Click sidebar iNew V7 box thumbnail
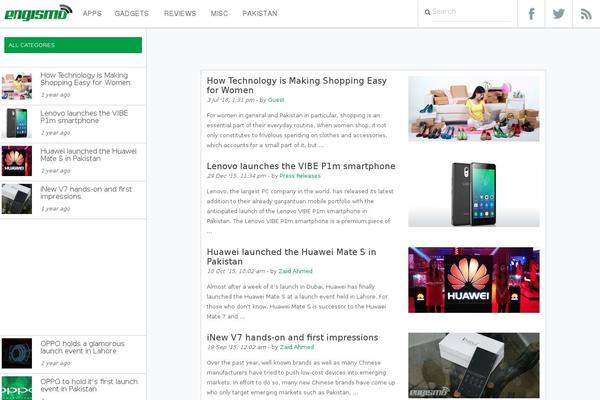The width and height of the screenshot is (600, 400). click(x=17, y=199)
